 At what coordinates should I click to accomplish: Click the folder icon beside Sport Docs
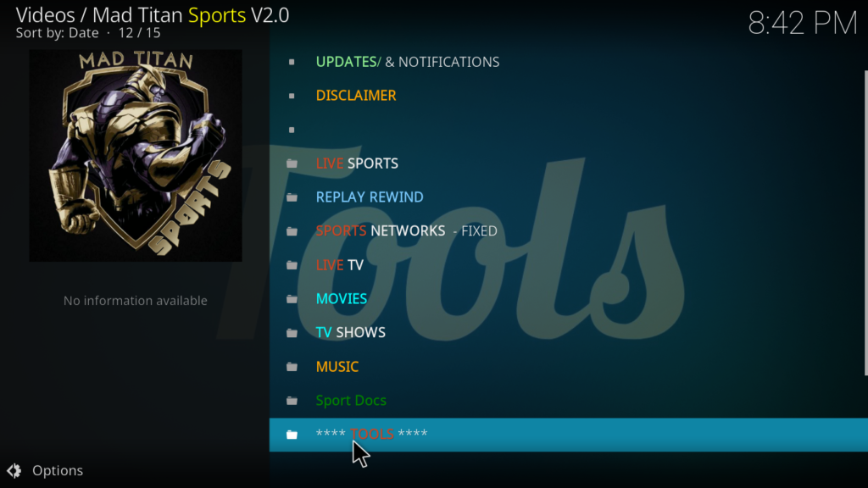pyautogui.click(x=292, y=401)
